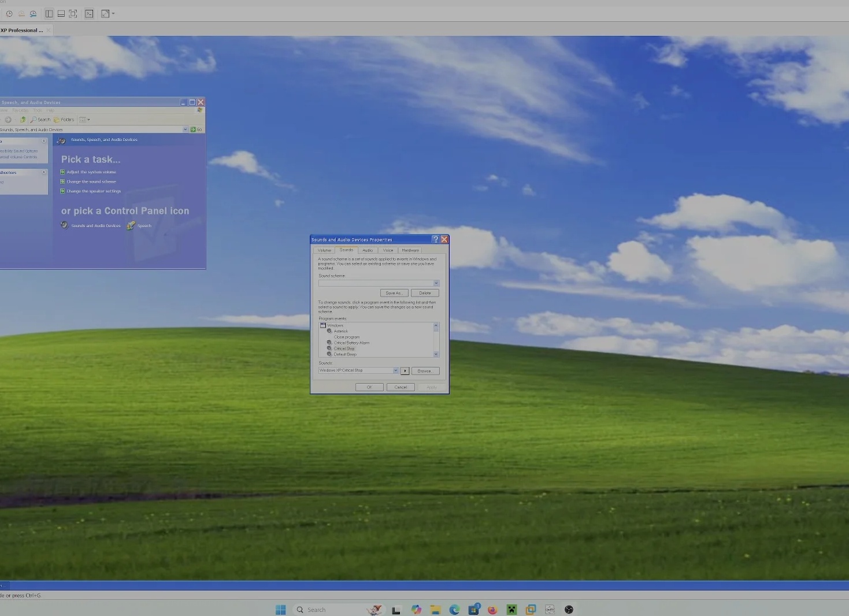Viewport: 849px width, 616px height.
Task: Switch to the Audio tab
Action: 368,250
